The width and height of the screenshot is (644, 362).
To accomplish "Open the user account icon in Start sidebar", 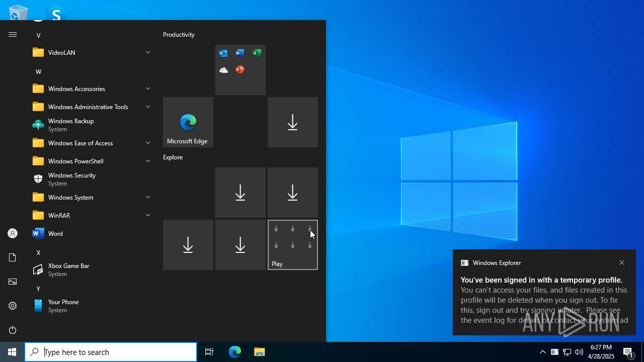I will point(13,233).
